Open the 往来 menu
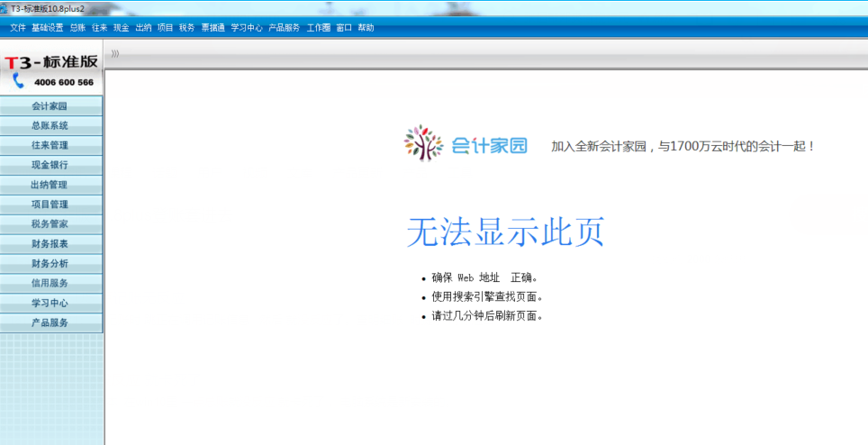 [100, 28]
